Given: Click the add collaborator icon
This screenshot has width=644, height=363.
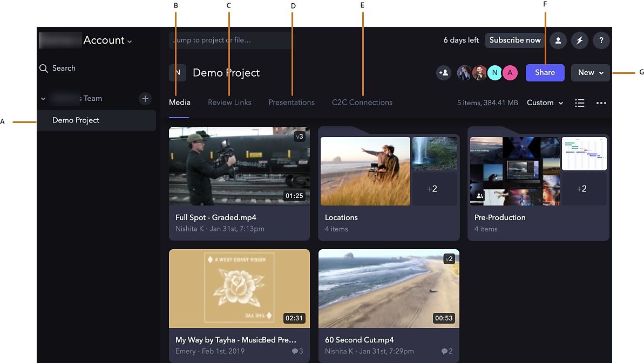Looking at the screenshot, I should pyautogui.click(x=444, y=72).
